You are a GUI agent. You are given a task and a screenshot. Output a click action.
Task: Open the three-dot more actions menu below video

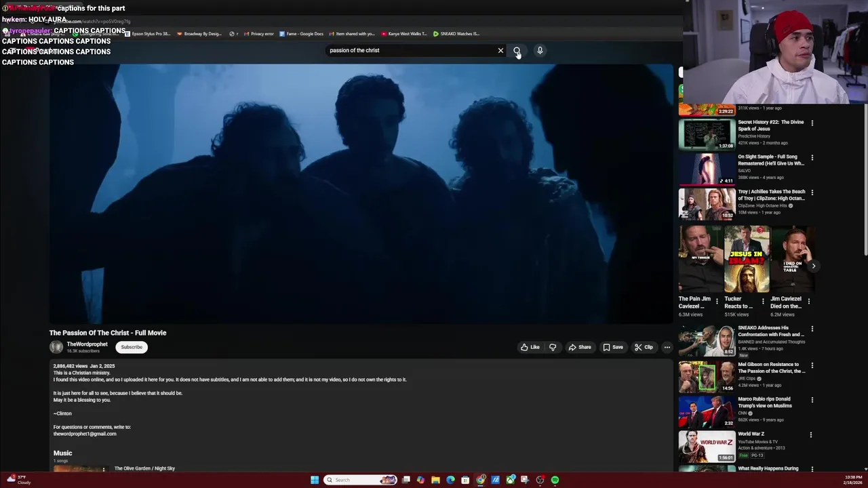tap(667, 347)
